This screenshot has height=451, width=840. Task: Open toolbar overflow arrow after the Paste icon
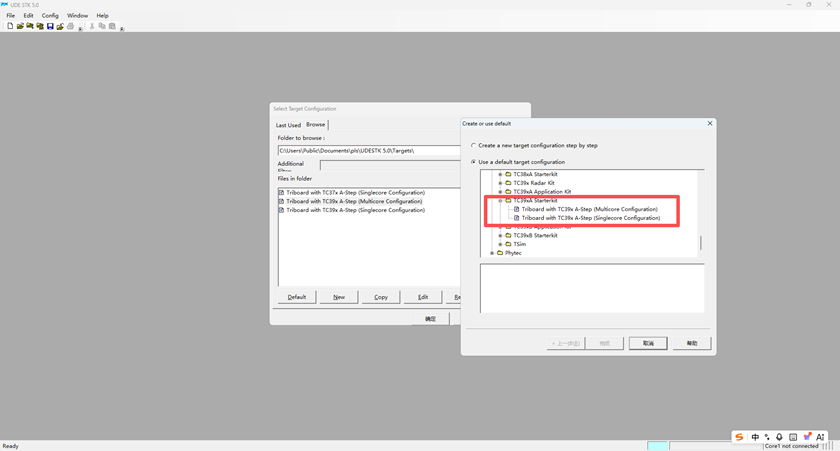coord(122,29)
